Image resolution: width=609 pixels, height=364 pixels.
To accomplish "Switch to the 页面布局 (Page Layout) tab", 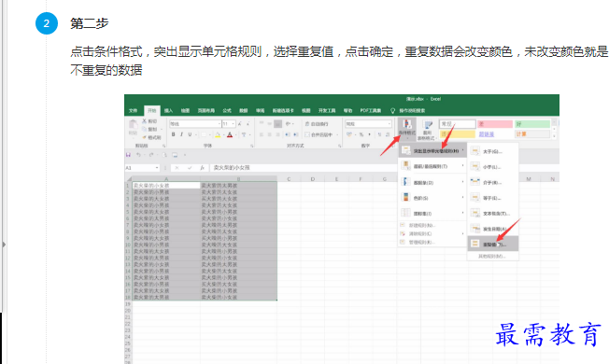I will [205, 110].
